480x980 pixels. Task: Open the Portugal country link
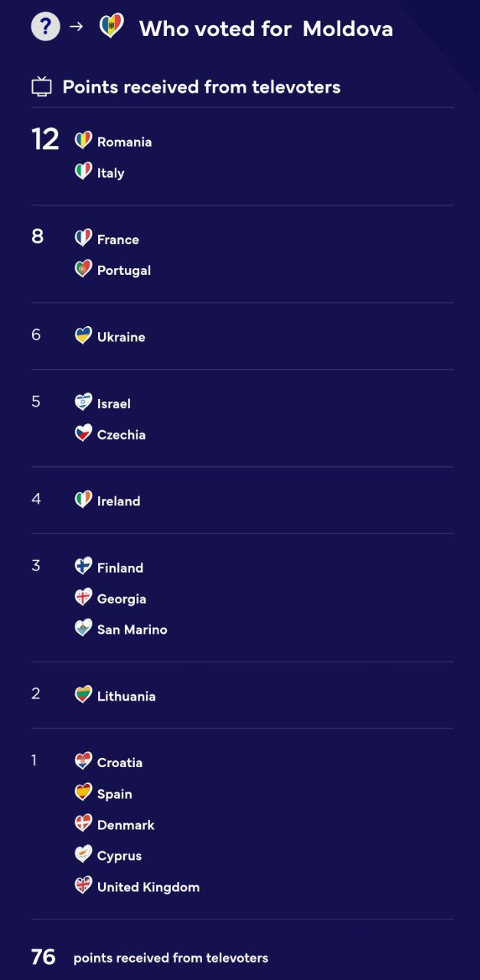tap(124, 270)
